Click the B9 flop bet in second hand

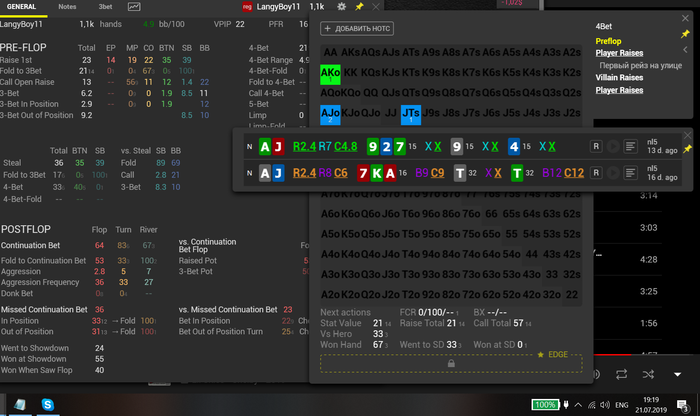point(421,173)
